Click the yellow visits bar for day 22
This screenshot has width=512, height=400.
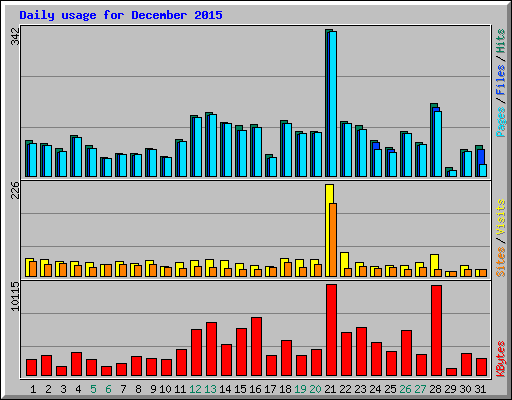(344, 264)
